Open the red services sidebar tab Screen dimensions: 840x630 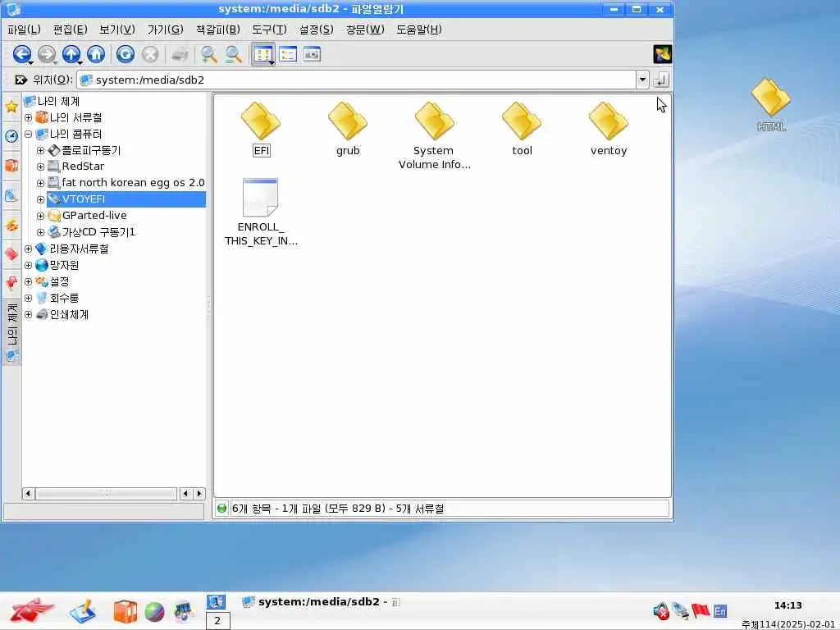[x=11, y=253]
